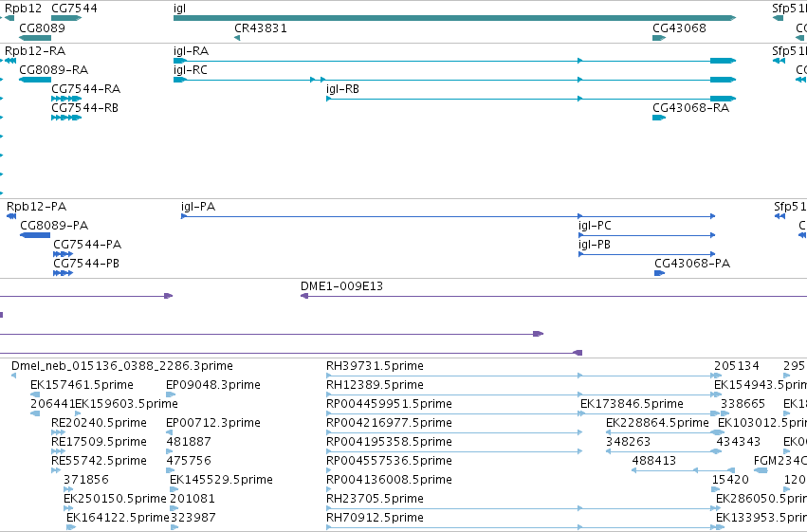Image resolution: width=807 pixels, height=532 pixels.
Task: Select the CG8089-RA transcript bar
Action: click(35, 80)
